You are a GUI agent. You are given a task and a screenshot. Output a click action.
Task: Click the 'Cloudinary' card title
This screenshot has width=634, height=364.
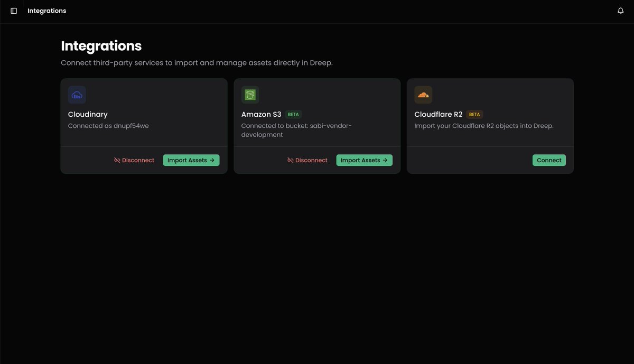88,114
